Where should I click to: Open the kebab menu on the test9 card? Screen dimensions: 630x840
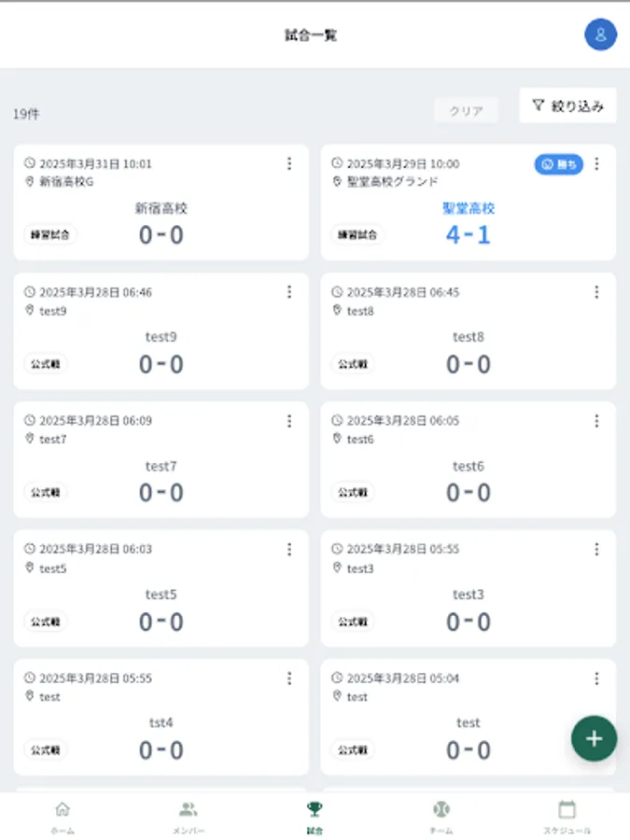click(x=290, y=291)
